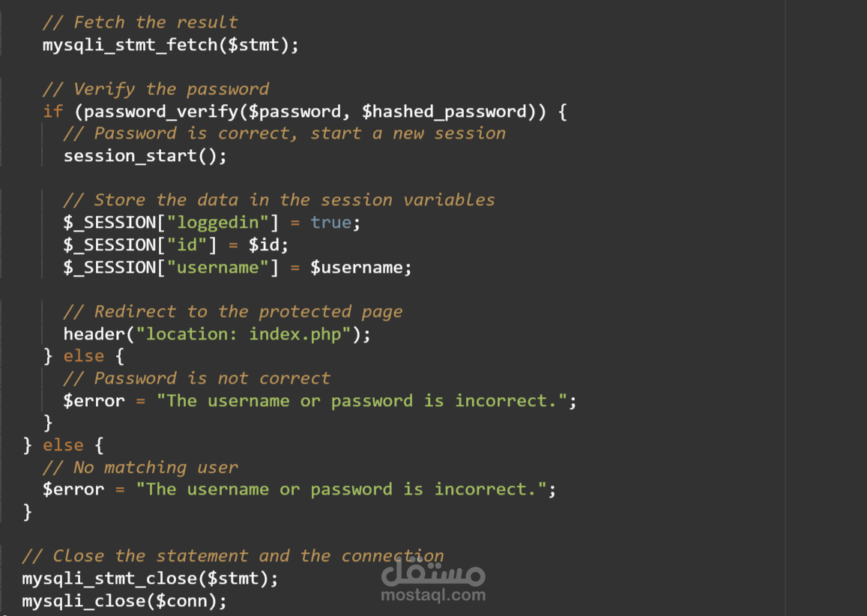Click the first incorrect password error string
The image size is (867, 616).
coord(362,401)
